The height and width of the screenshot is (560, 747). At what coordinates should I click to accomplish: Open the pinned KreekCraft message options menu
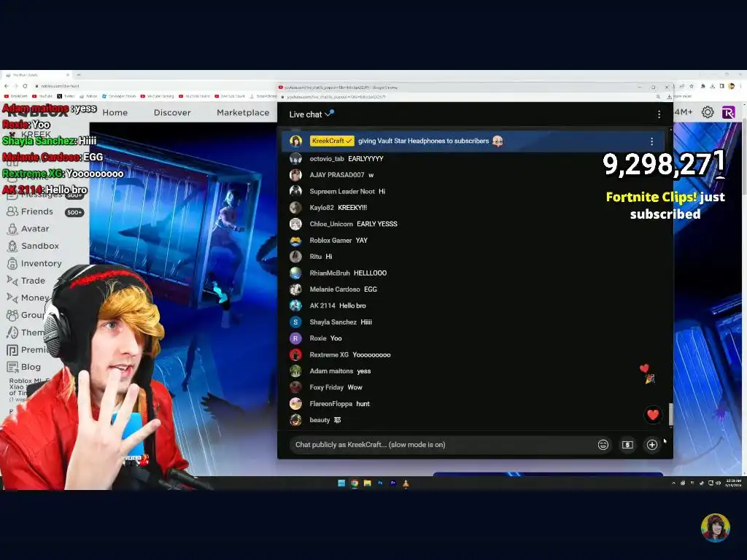651,141
